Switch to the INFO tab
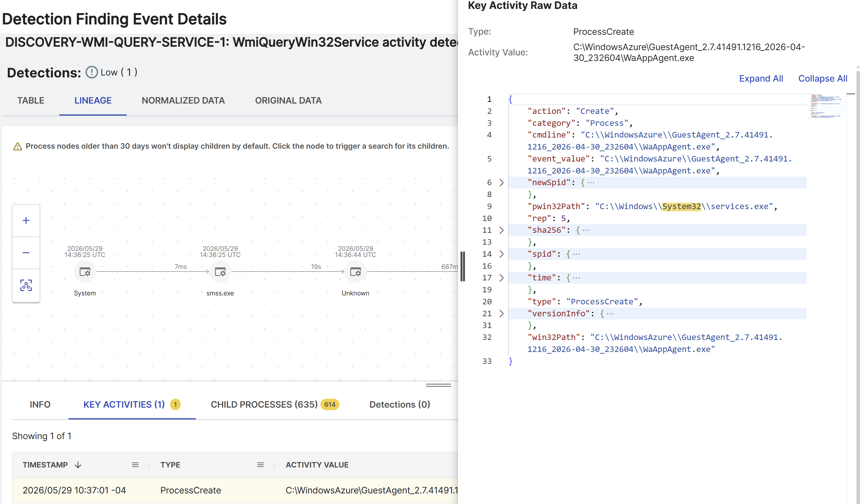Screen dimensions: 862x504 (x=40, y=404)
